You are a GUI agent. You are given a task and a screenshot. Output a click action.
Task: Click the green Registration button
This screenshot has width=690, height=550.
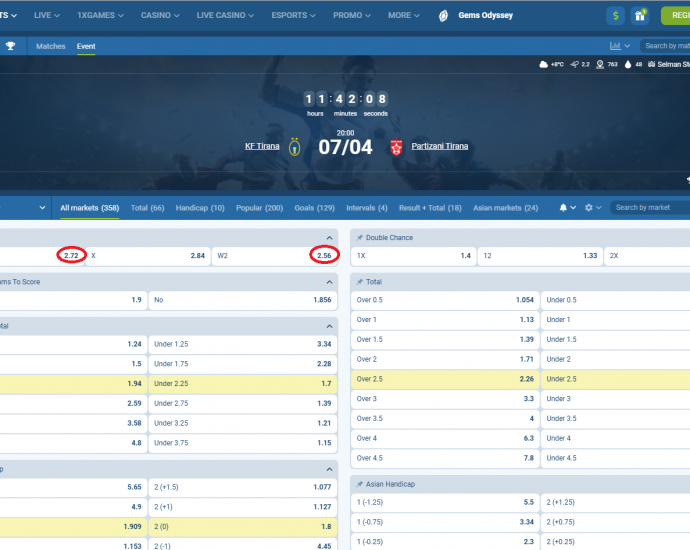(675, 16)
